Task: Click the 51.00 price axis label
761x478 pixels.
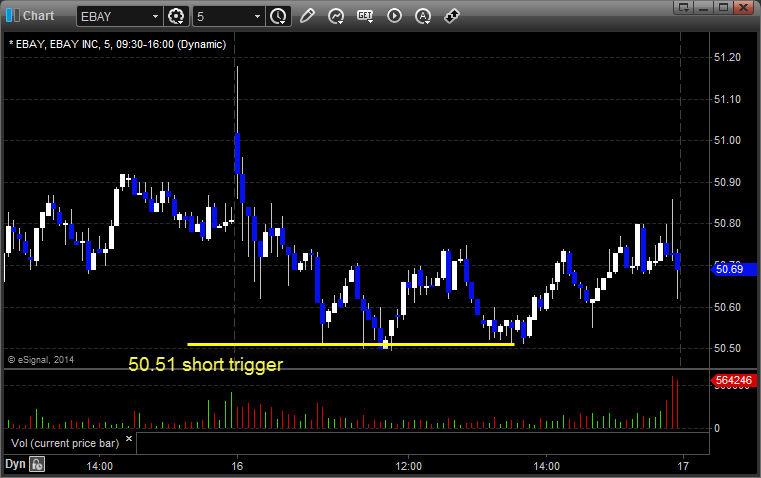Action: pos(728,140)
